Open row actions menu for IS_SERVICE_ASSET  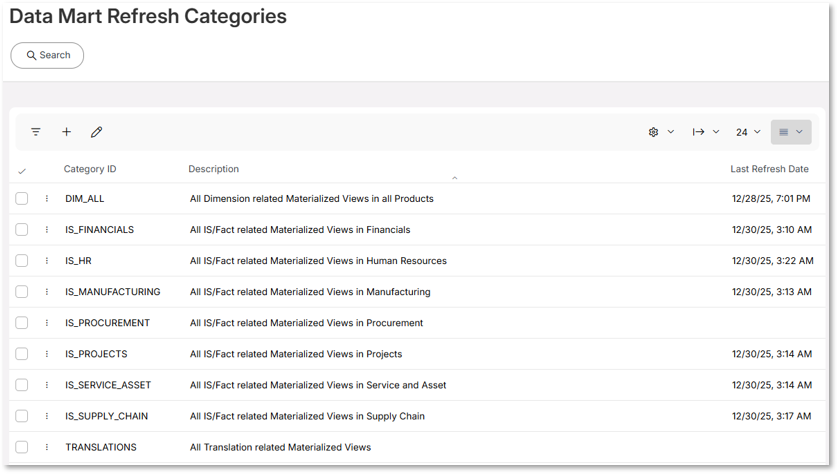point(47,385)
